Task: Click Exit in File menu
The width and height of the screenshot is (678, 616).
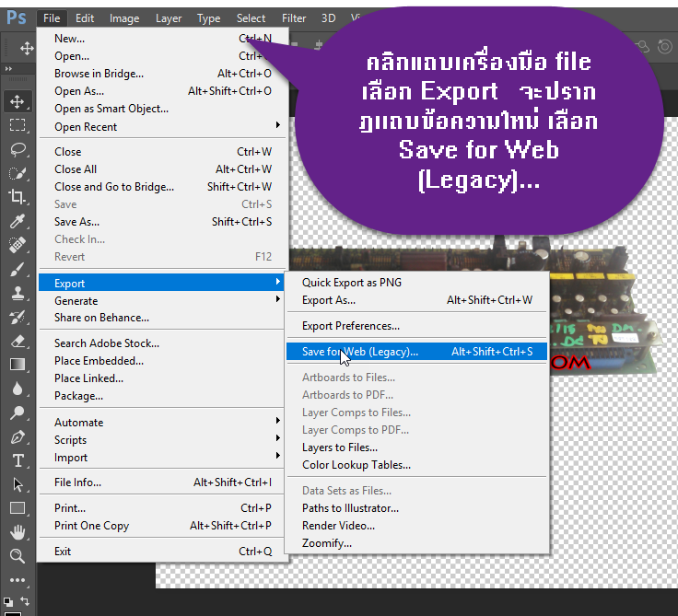Action: (x=163, y=552)
